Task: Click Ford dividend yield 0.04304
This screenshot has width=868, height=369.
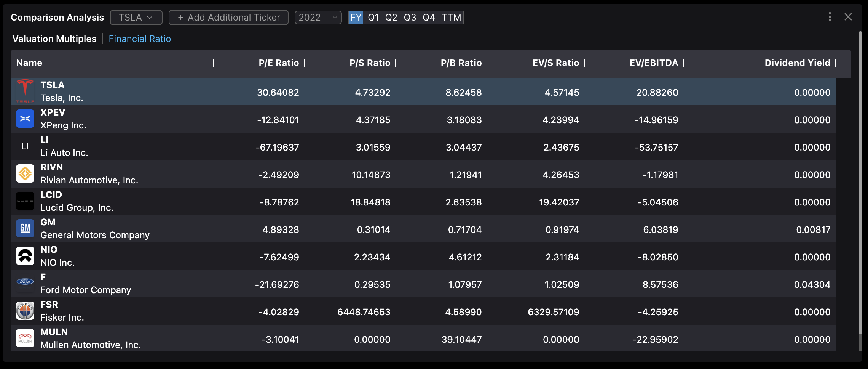Action: point(812,285)
